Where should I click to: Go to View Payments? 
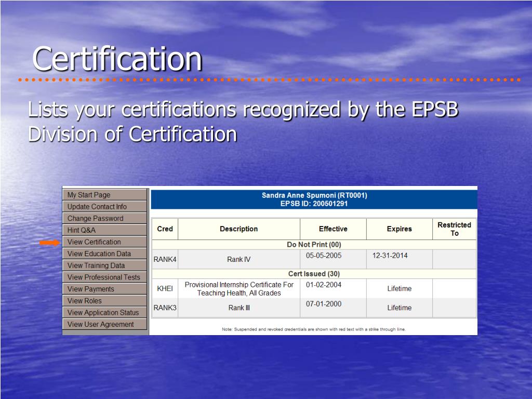pyautogui.click(x=104, y=289)
